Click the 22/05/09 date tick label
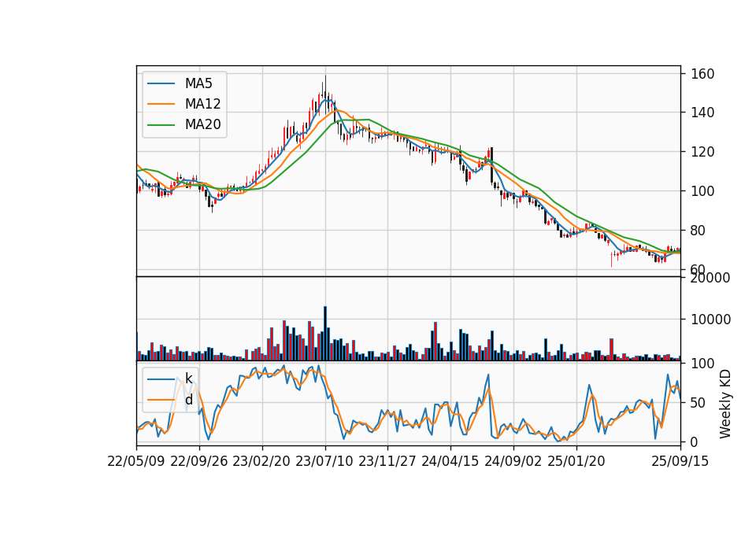This screenshot has height=543, width=756. click(136, 461)
